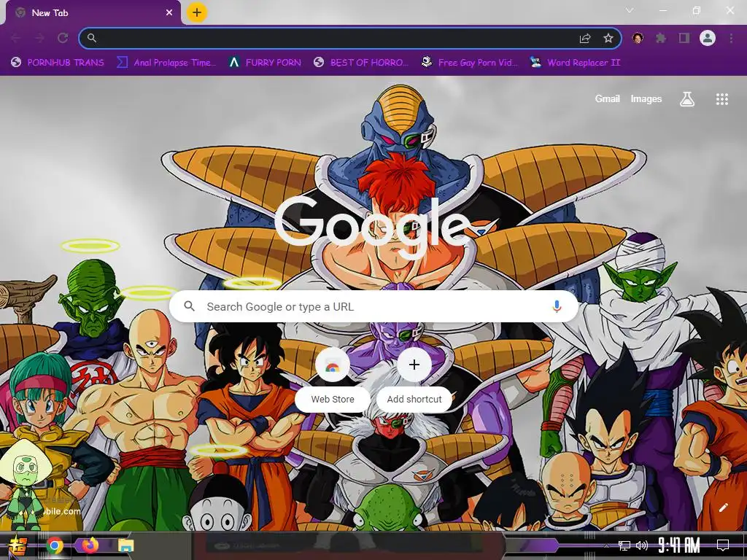Click the back navigation arrow

pos(16,38)
